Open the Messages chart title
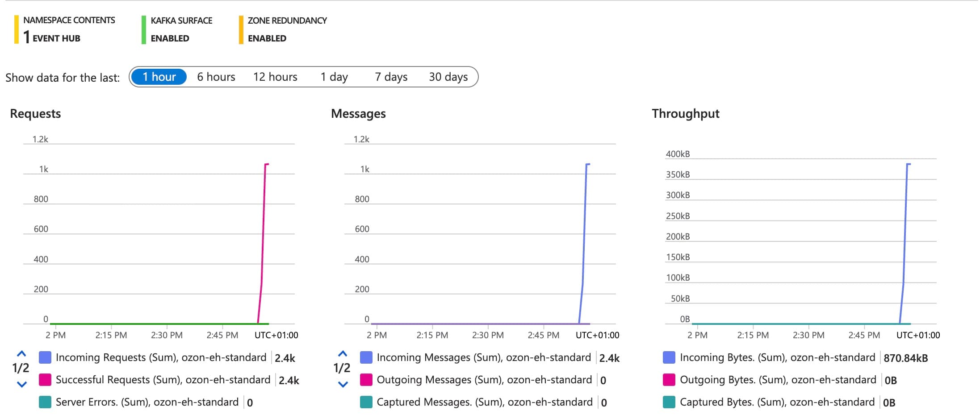The image size is (980, 419). [x=358, y=114]
